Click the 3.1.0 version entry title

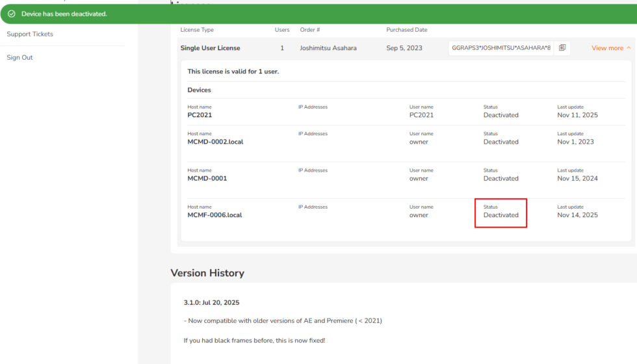tap(212, 303)
